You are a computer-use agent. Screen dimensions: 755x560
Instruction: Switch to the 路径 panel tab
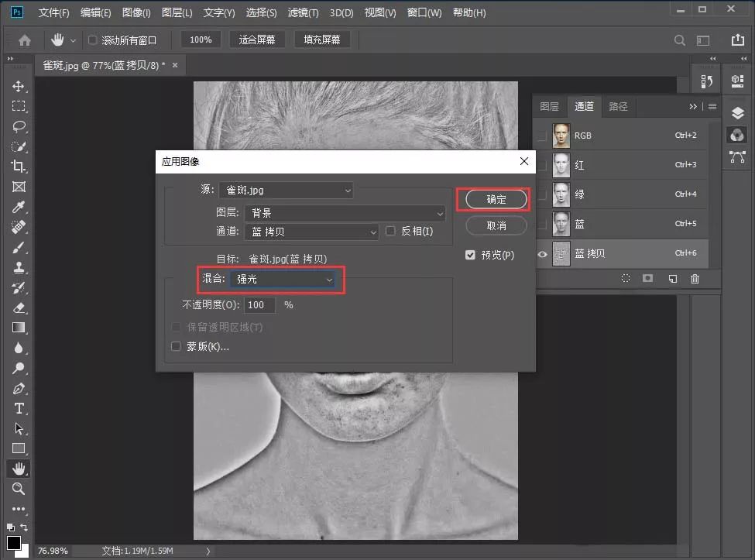(618, 106)
